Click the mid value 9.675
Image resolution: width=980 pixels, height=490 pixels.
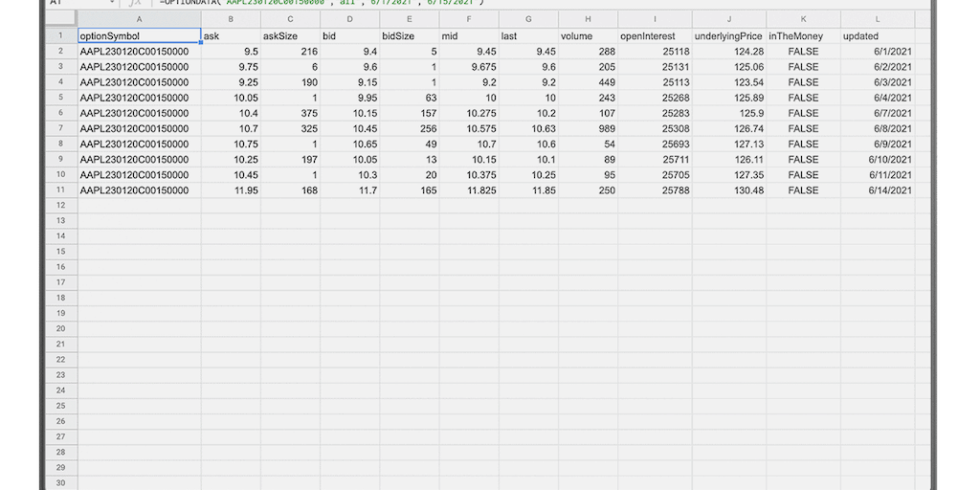pos(469,67)
